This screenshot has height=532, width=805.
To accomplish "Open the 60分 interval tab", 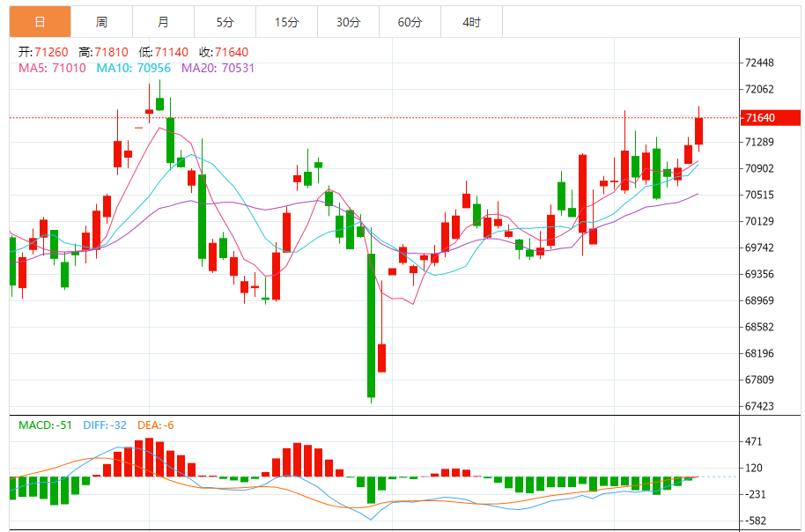I will coord(410,22).
